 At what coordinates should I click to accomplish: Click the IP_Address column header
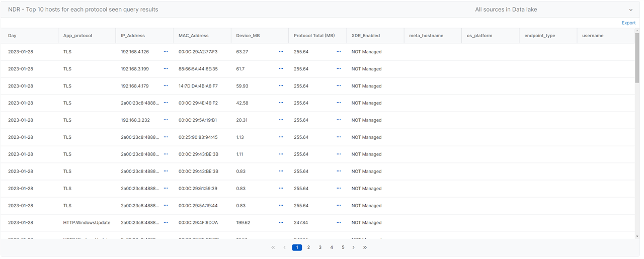(144, 36)
